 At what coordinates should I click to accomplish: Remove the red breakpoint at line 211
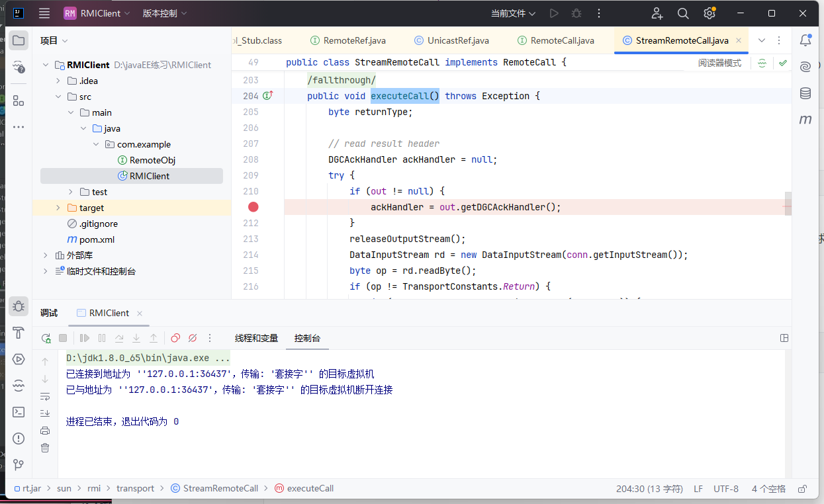tap(253, 207)
